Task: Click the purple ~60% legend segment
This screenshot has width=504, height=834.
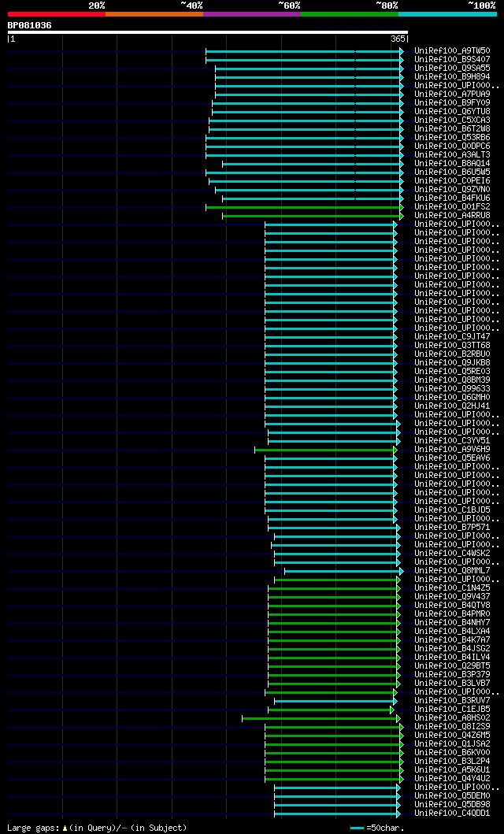Action: 252,14
